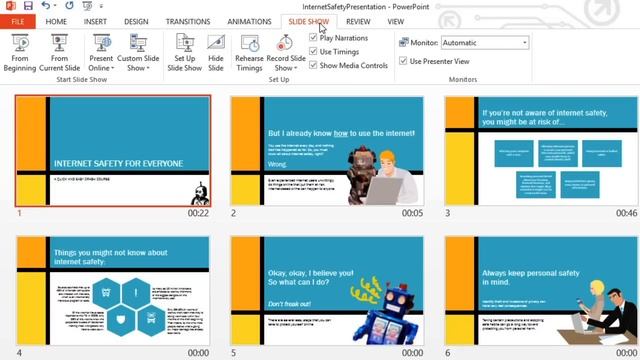Open the DESIGN tab

tap(136, 22)
